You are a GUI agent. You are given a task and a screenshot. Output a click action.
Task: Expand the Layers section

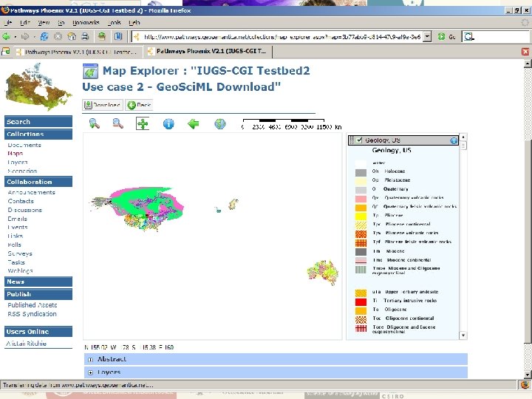click(x=91, y=372)
